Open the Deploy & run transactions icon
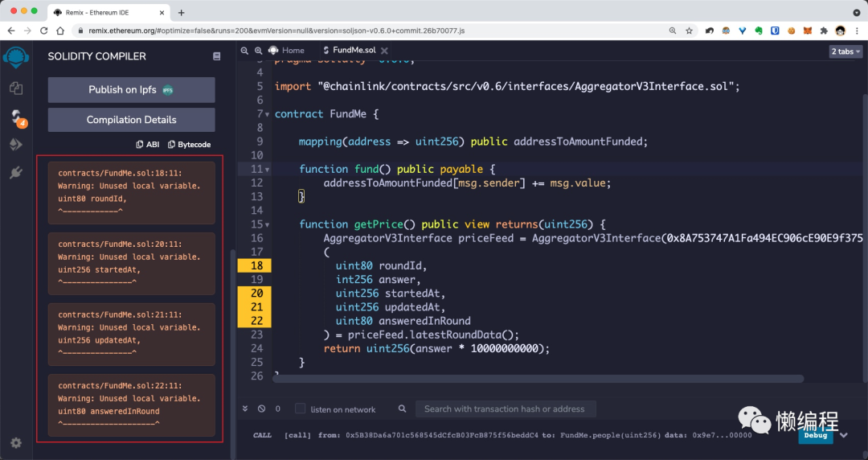The image size is (868, 460). tap(16, 145)
